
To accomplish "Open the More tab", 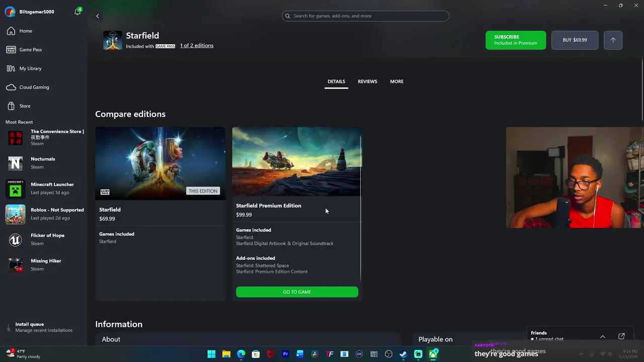I will point(396,81).
